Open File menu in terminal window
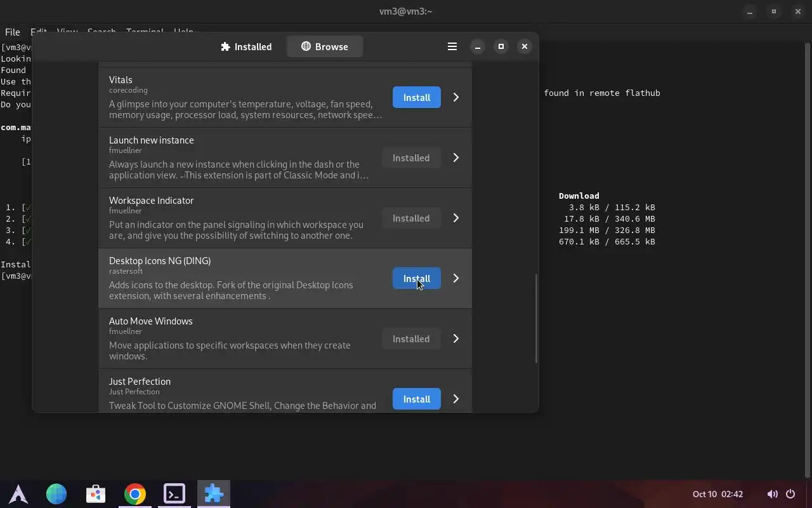Screen dimensions: 812x508 (x=12, y=32)
